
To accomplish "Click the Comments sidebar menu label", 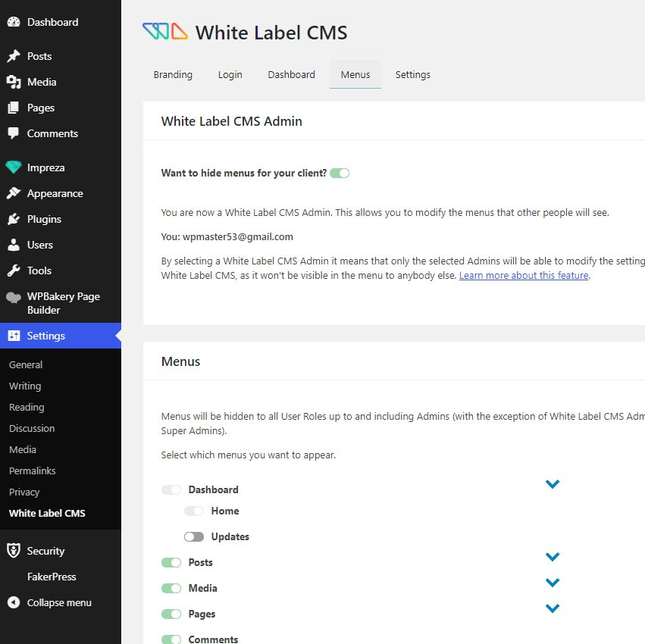I will pyautogui.click(x=52, y=133).
